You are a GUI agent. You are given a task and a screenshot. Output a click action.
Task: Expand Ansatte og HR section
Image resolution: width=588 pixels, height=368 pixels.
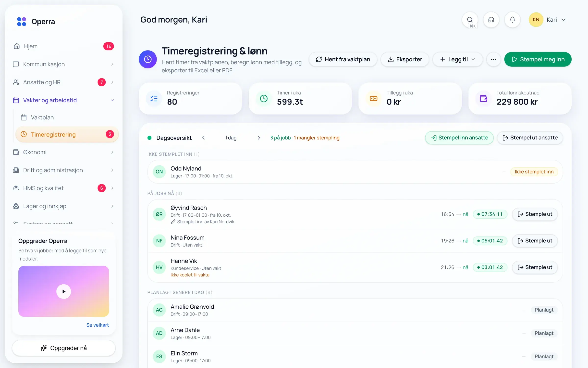64,82
